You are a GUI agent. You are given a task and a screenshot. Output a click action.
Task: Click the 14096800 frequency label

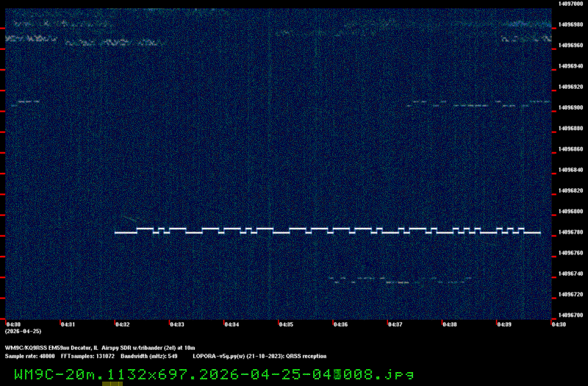coord(571,211)
